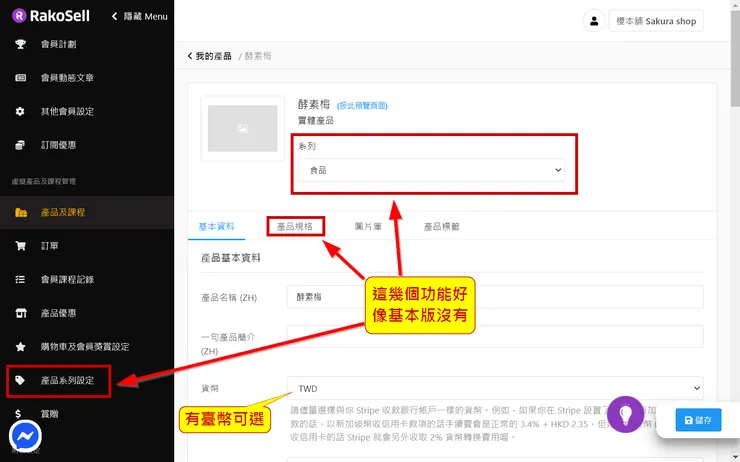This screenshot has height=462, width=740.
Task: Click the list icon for 會員課程記錄
Action: (20, 279)
